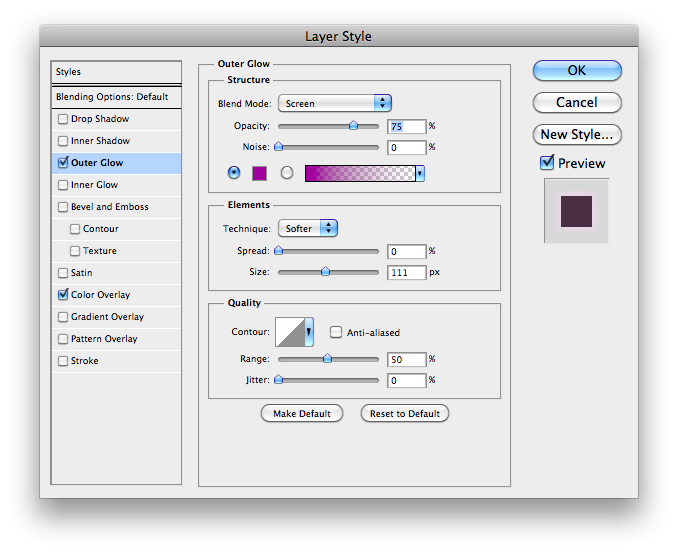The height and width of the screenshot is (553, 678).
Task: Confirm with the OK button
Action: [x=577, y=70]
